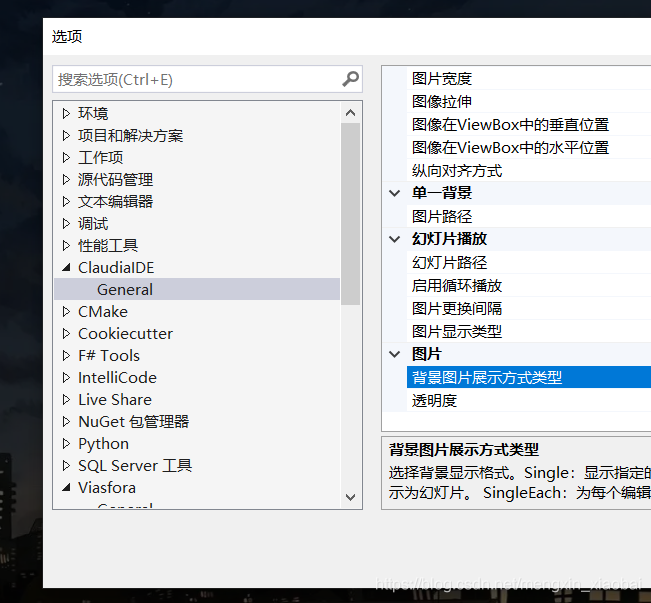Expand the 工作项 tree node

coord(66,157)
